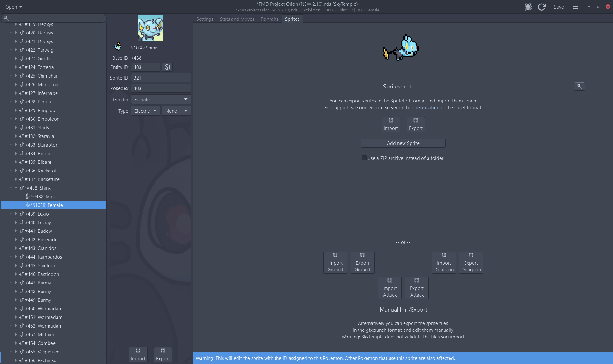Click the debugger bug icon
The image size is (613, 364).
coord(528,7)
